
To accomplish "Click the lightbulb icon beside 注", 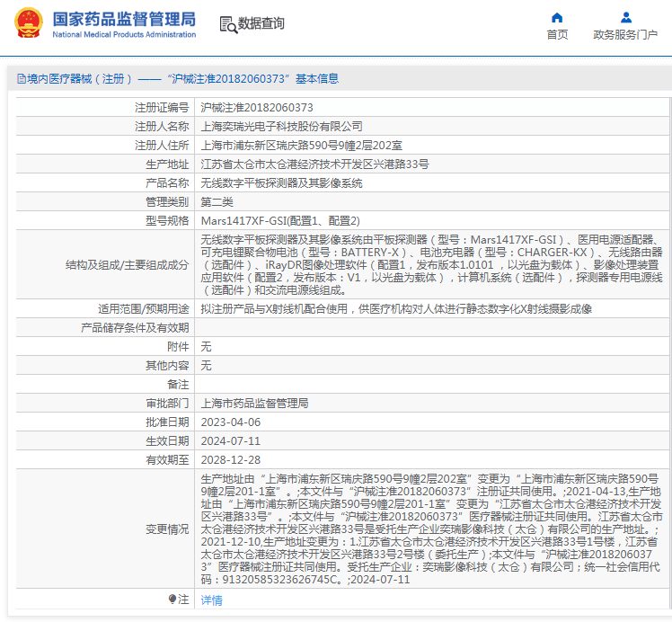I will pos(172,599).
